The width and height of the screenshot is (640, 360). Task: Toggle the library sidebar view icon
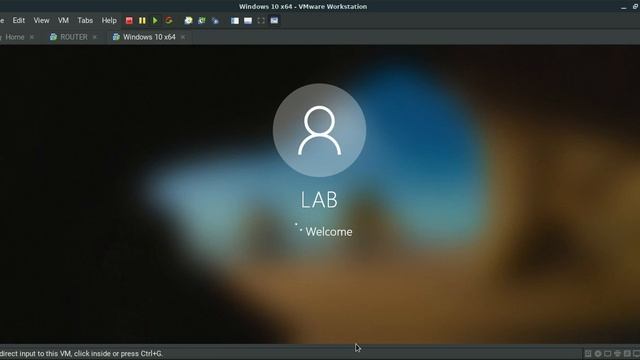click(235, 20)
